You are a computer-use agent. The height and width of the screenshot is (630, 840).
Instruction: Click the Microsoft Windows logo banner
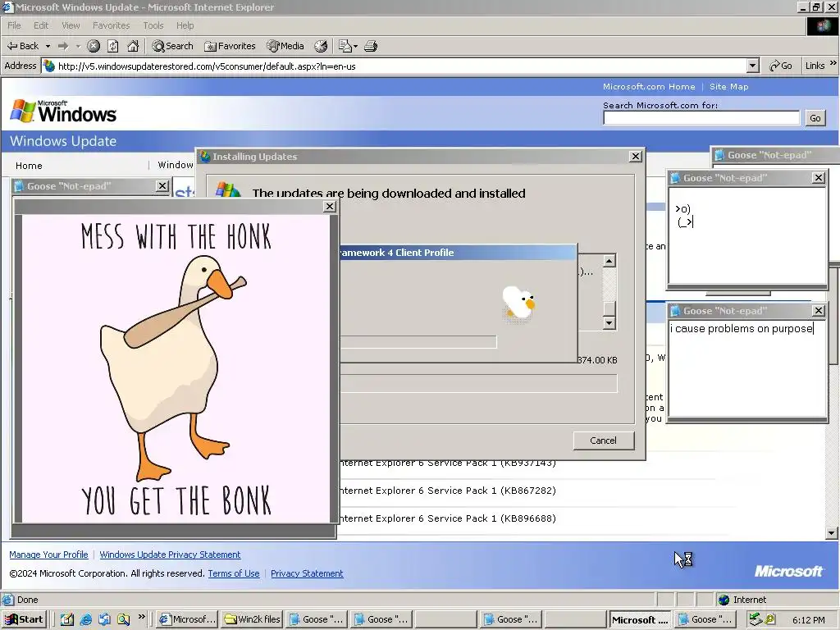[63, 112]
